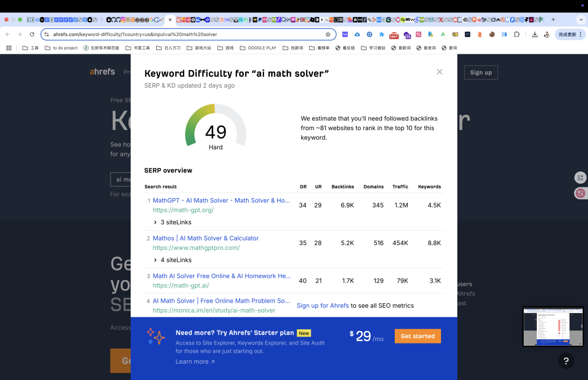Open the yellow terminal-window extension
Viewport: 588px width, 380px height.
point(455,34)
